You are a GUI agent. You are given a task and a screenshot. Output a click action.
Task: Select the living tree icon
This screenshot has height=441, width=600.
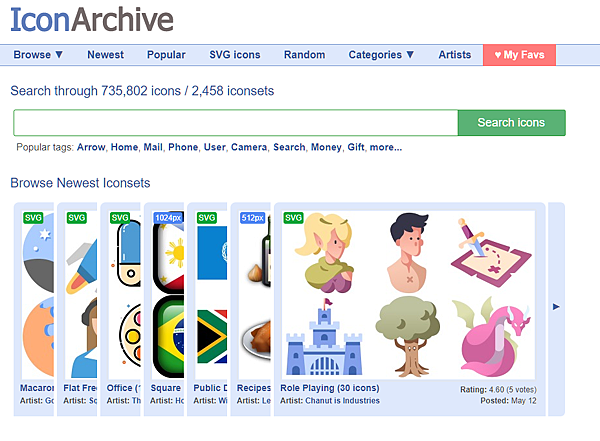coord(408,337)
